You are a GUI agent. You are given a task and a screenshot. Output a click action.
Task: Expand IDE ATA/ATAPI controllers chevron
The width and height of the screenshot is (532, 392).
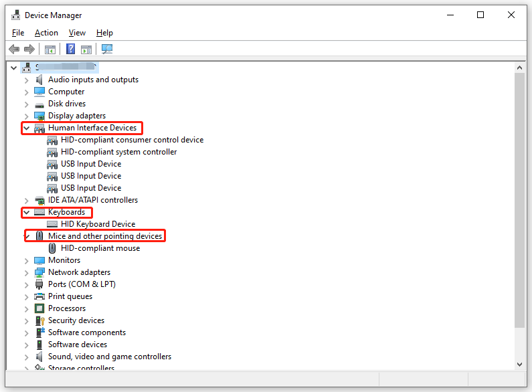pos(27,201)
